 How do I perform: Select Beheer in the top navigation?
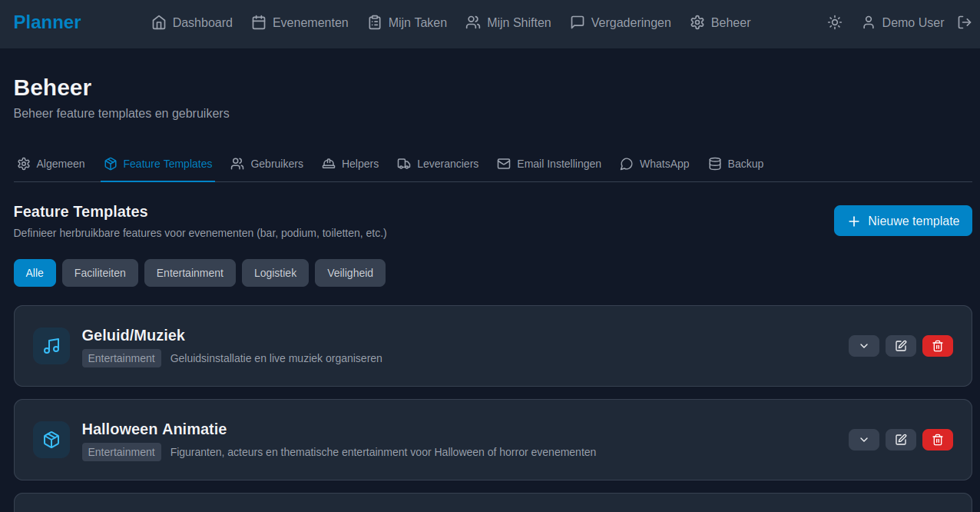[720, 23]
